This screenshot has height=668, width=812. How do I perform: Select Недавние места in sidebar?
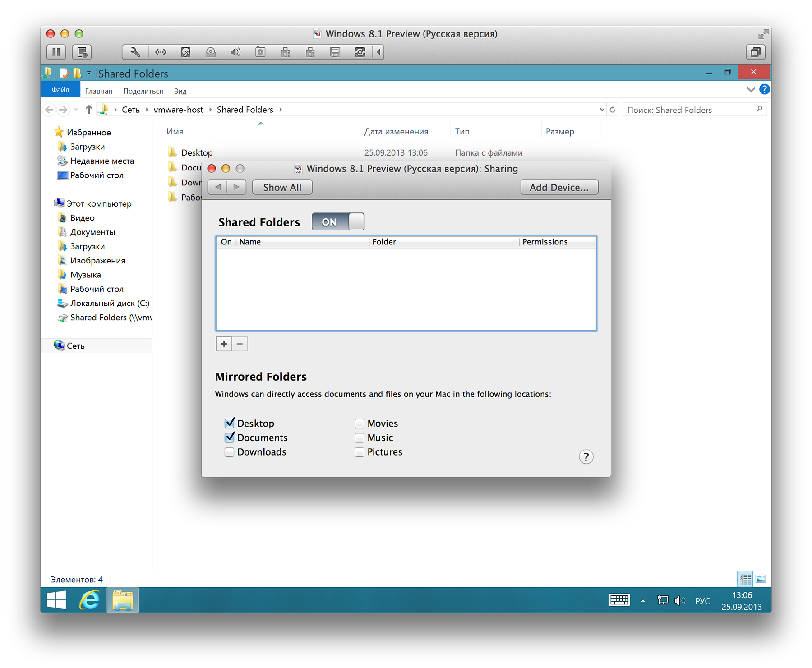pos(102,161)
